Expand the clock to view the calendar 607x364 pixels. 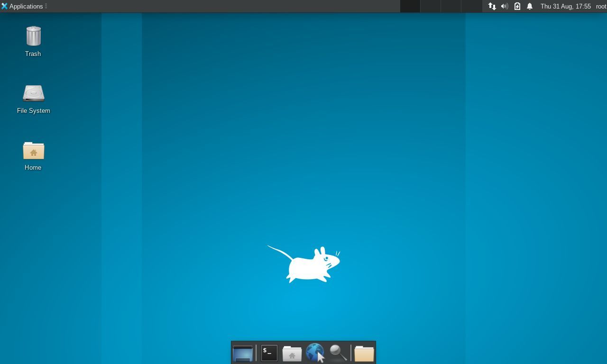tap(566, 6)
